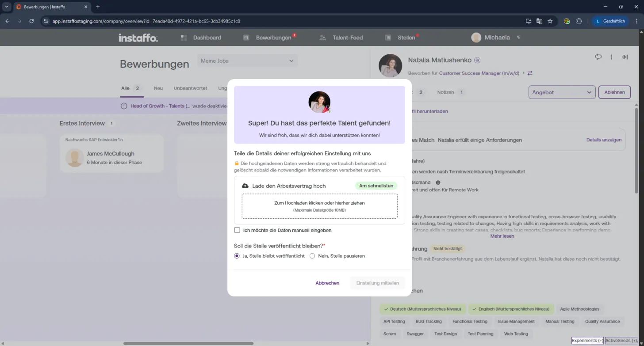Open the three-dot menu in candidate panel

pos(611,57)
